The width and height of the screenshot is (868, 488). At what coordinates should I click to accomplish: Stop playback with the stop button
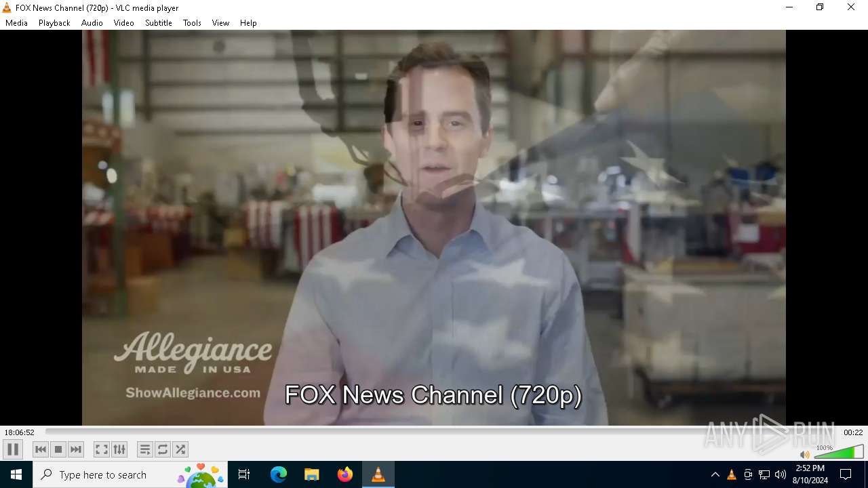point(58,449)
